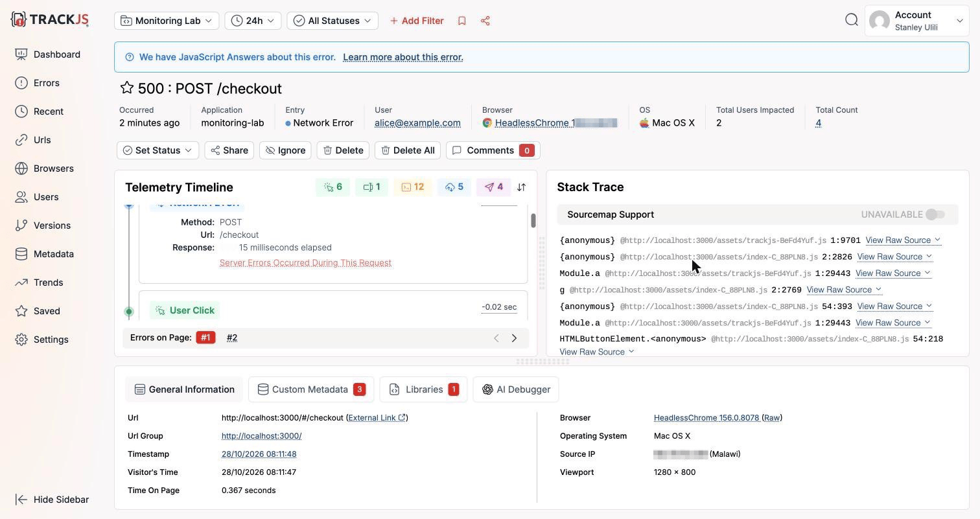The height and width of the screenshot is (519, 980).
Task: Expand View Raw Source for trackjs 1:9701
Action: [x=903, y=240]
